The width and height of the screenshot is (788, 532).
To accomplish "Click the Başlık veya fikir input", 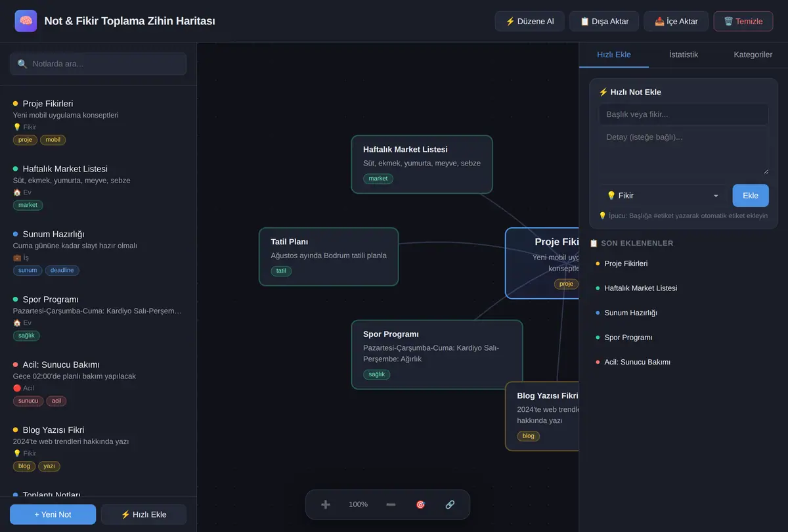I will (684, 114).
